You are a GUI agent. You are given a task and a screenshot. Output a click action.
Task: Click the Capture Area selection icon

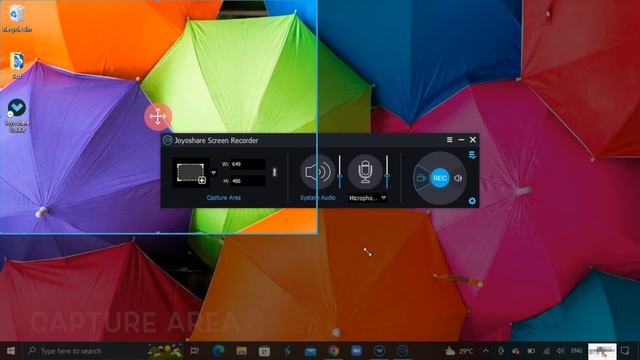click(x=191, y=173)
